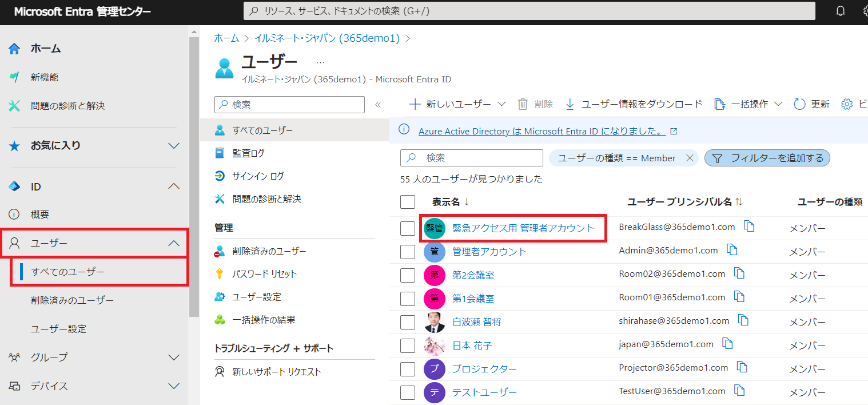The width and height of the screenshot is (868, 405).
Task: Click フィルターを追加する button
Action: [x=767, y=158]
